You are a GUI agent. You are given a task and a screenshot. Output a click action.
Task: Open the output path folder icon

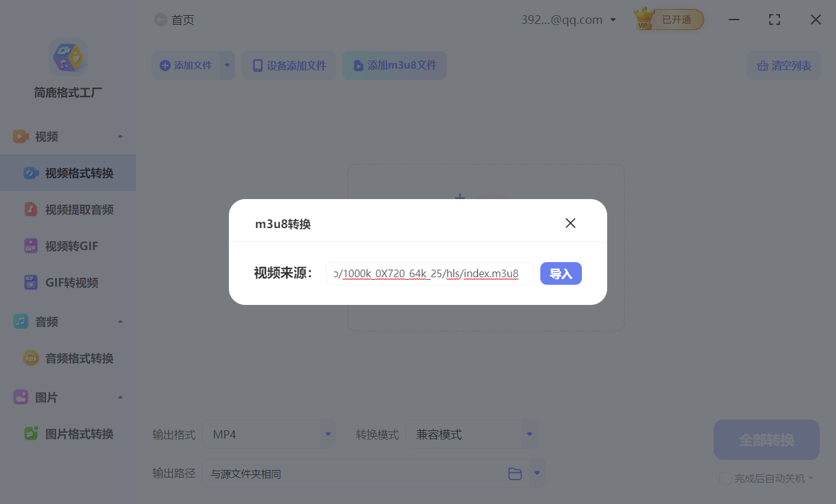point(515,474)
